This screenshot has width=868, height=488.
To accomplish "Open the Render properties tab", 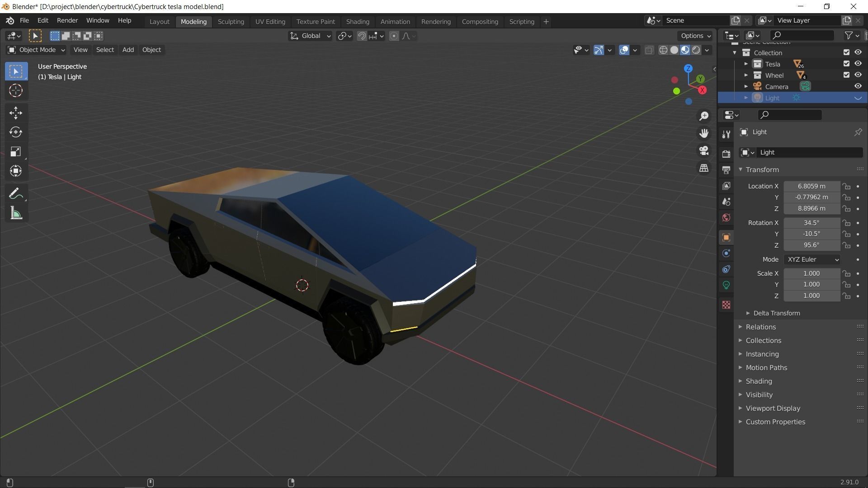I will (726, 154).
